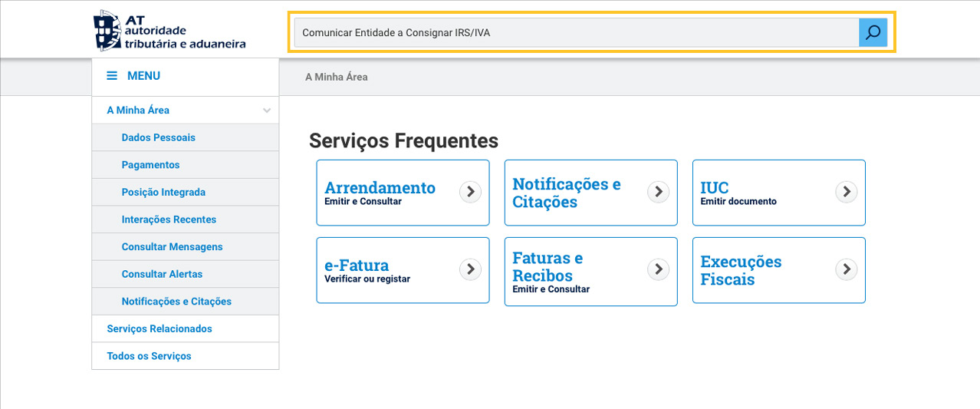Image resolution: width=980 pixels, height=409 pixels.
Task: Expand the Serviços Relacionados section
Action: (159, 328)
